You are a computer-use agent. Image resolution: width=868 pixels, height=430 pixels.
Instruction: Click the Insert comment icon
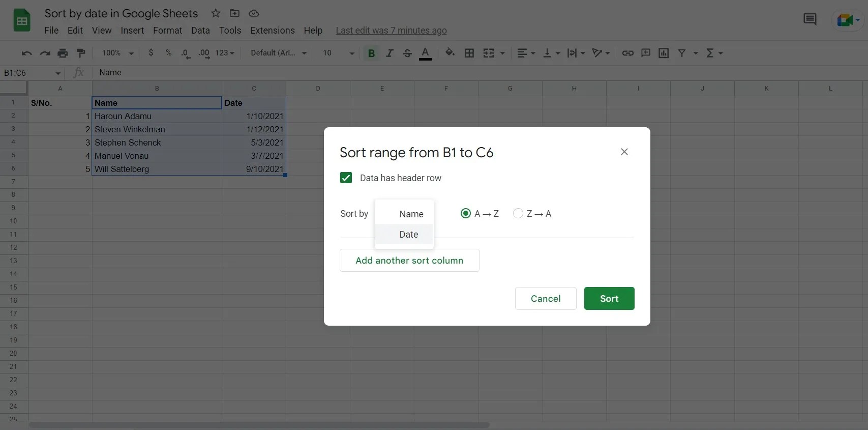click(646, 52)
